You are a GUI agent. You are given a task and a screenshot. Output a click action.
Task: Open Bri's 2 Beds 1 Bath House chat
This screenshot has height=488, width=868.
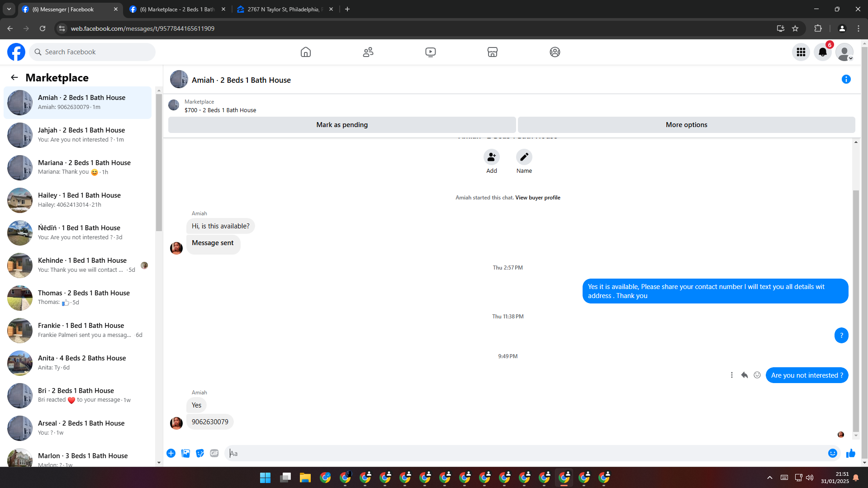tap(78, 396)
